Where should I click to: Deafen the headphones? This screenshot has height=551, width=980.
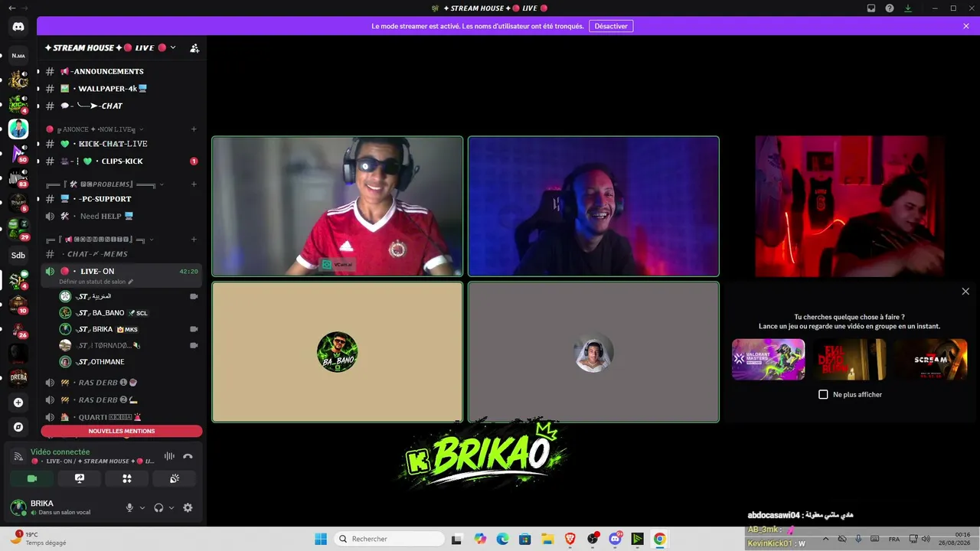click(158, 507)
